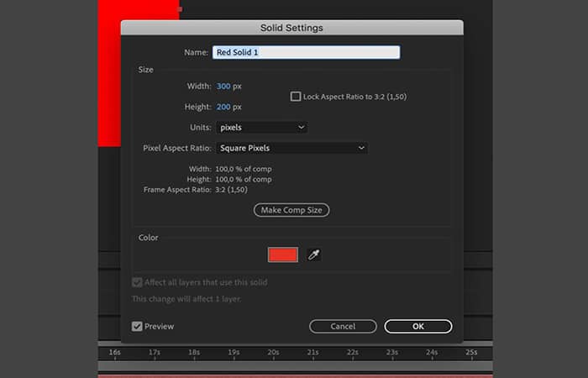Open the Pixel Aspect Ratio dropdown
Image resolution: width=588 pixels, height=378 pixels.
coord(291,148)
